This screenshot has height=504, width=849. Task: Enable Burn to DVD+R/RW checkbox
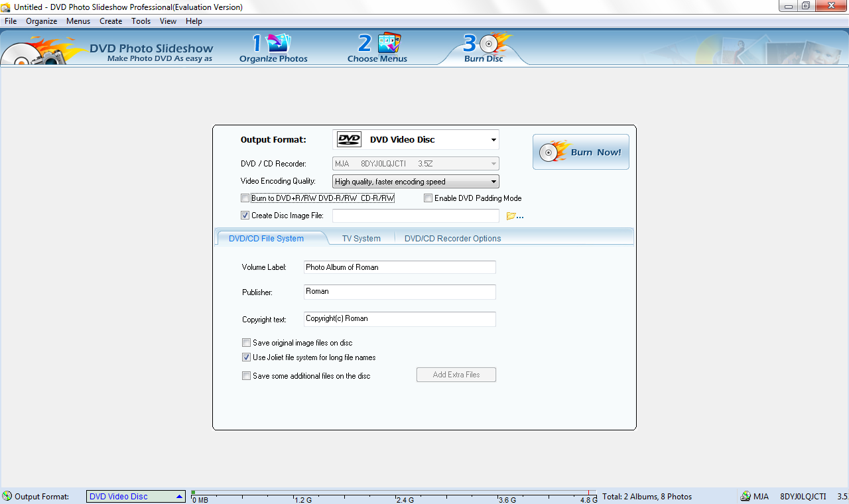[x=245, y=198]
